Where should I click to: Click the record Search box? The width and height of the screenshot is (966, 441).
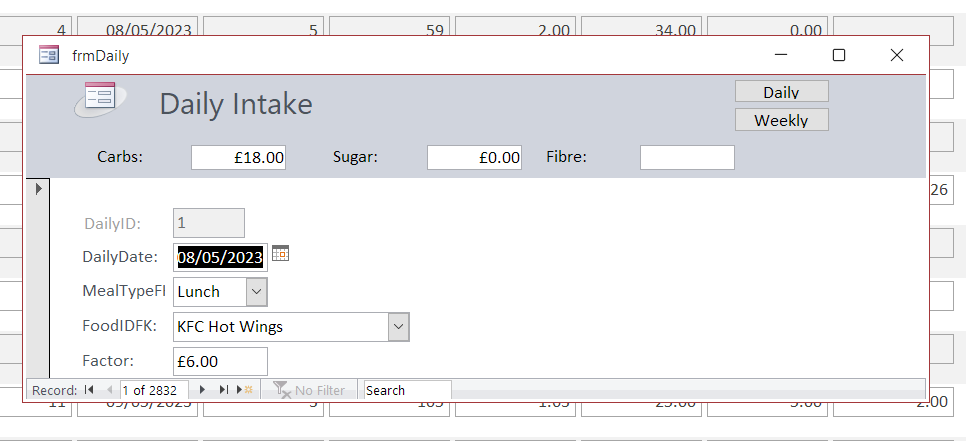click(406, 390)
